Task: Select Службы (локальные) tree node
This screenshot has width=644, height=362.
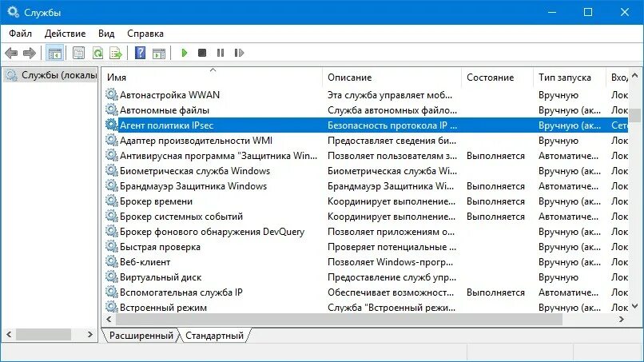Action: click(51, 75)
